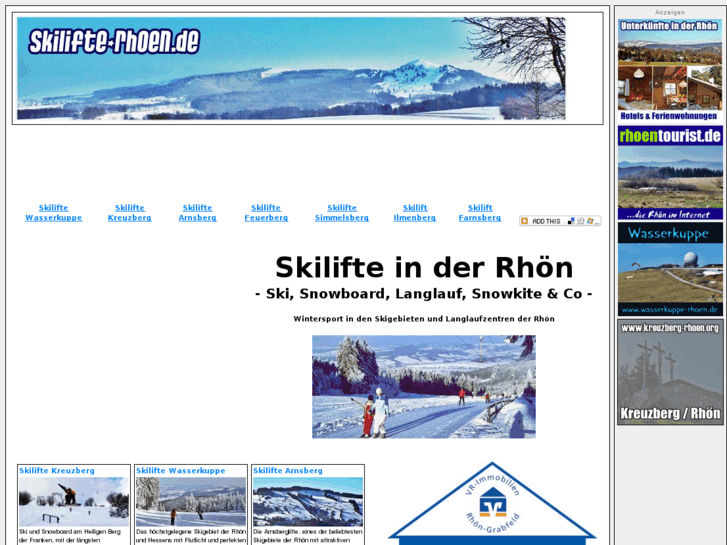727x545 pixels.
Task: Click the Arnsberg snowy hills thumbnail
Action: [x=308, y=501]
